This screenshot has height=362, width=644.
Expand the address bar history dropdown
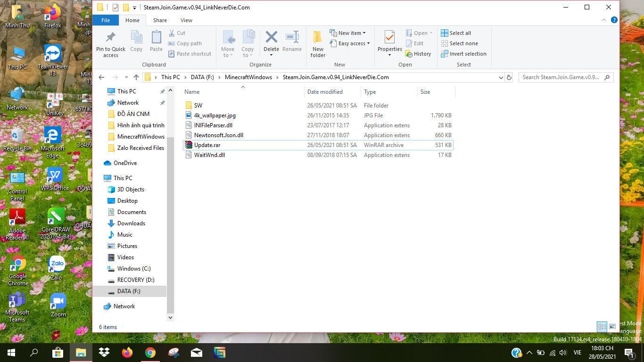[500, 77]
